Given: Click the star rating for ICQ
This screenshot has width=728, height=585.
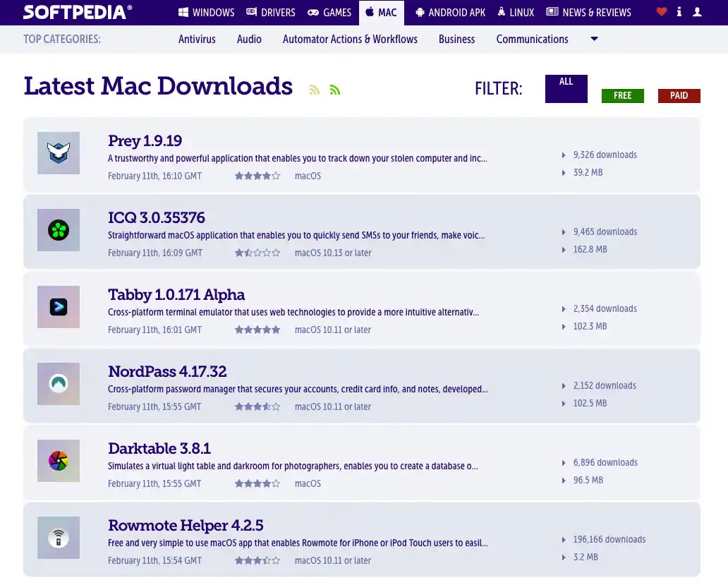Looking at the screenshot, I should [x=257, y=253].
